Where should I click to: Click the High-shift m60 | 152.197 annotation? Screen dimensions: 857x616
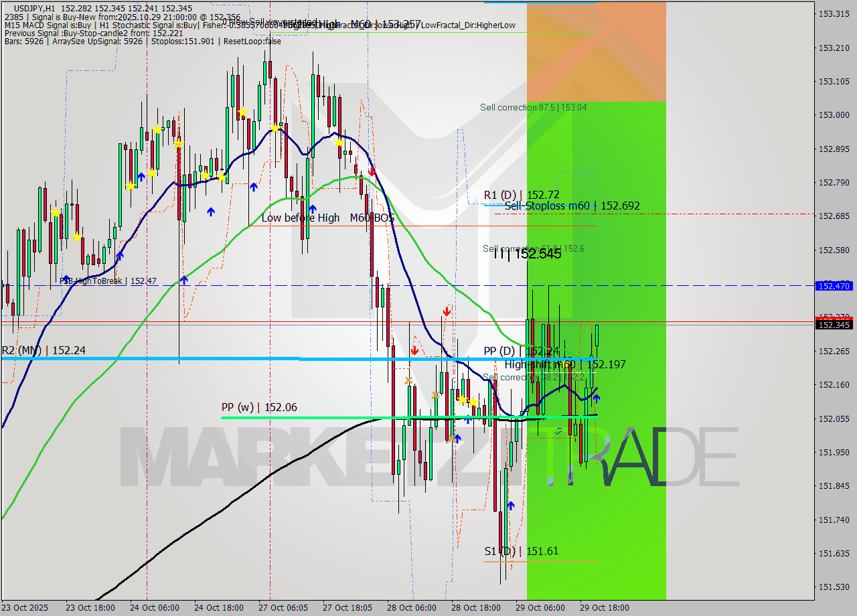tap(564, 364)
